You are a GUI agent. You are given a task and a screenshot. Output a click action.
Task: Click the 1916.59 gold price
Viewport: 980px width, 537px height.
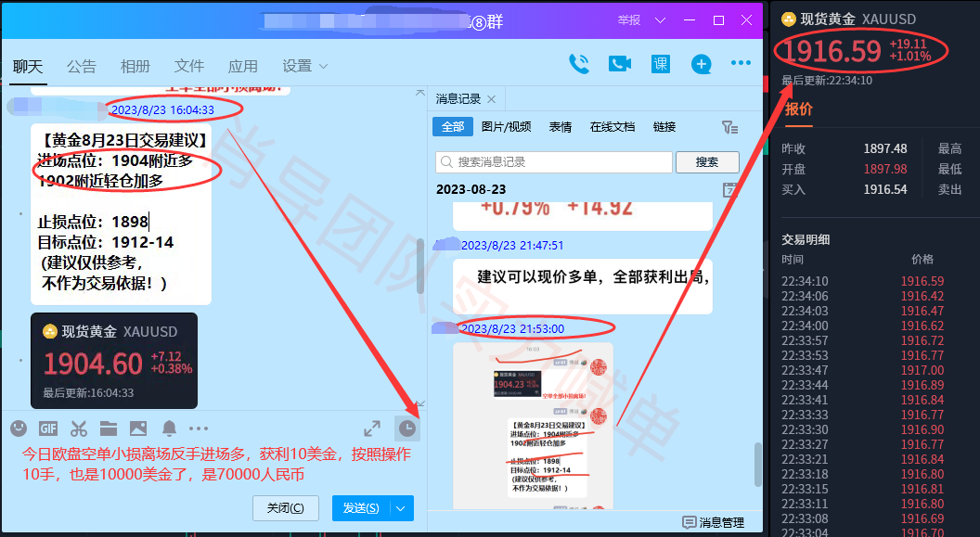(832, 51)
